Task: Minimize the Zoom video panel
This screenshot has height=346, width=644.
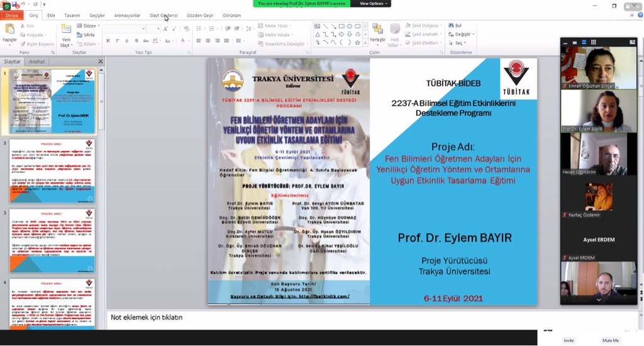Action: (565, 42)
